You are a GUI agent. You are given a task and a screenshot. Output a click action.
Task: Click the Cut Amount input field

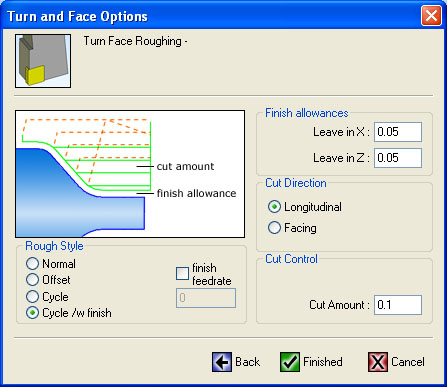398,305
